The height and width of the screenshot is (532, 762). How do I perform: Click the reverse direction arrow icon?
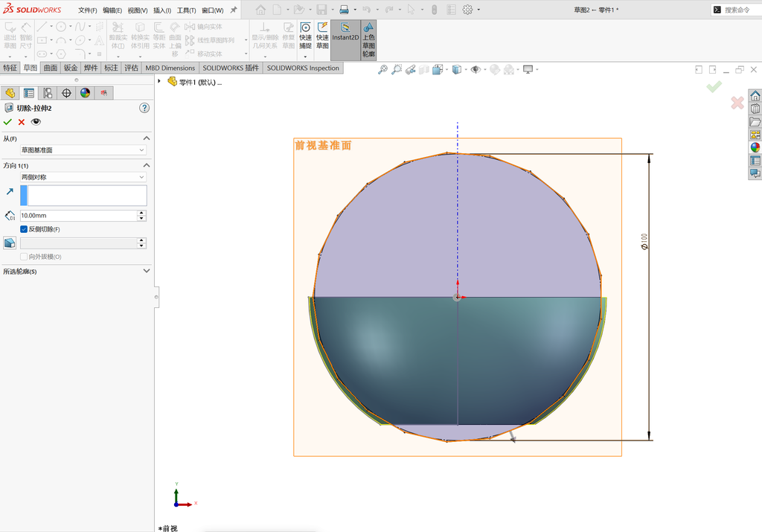(10, 191)
